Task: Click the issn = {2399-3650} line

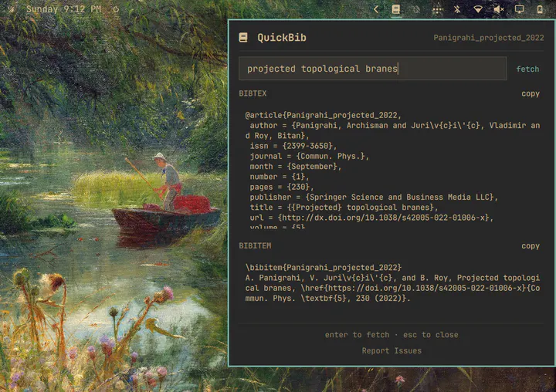Action: click(293, 146)
